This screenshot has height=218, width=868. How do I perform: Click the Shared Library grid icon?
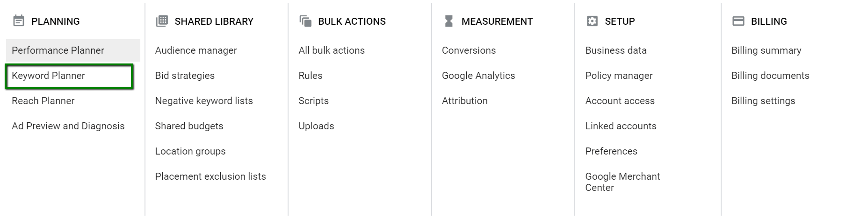point(162,21)
